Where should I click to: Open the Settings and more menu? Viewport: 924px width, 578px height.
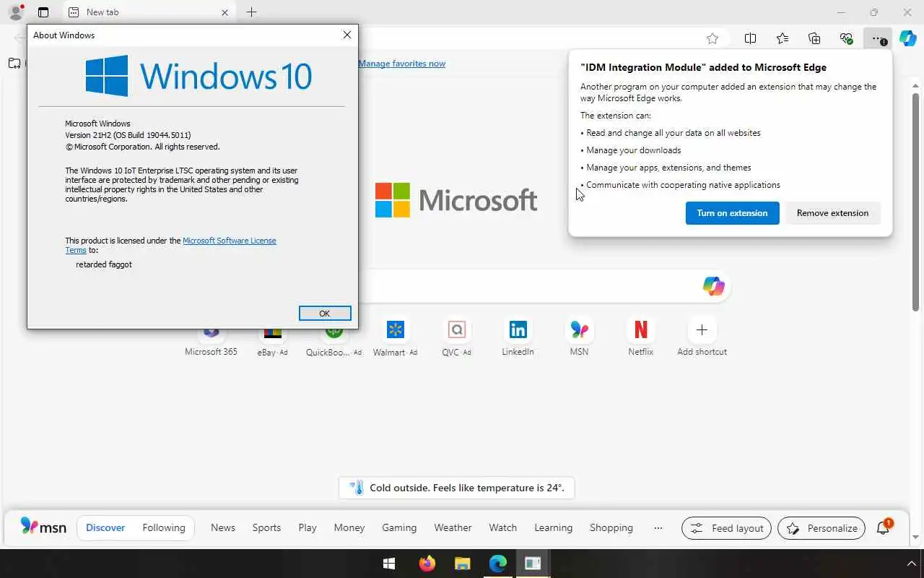point(877,39)
